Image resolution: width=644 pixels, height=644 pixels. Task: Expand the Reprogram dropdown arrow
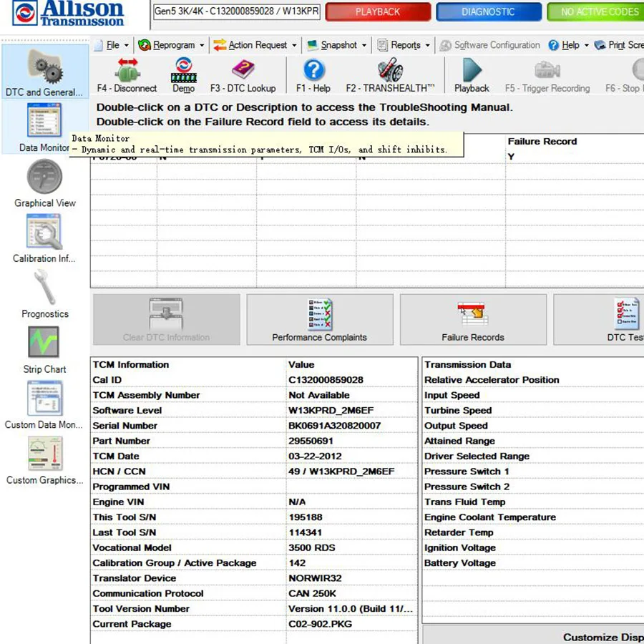(x=202, y=45)
